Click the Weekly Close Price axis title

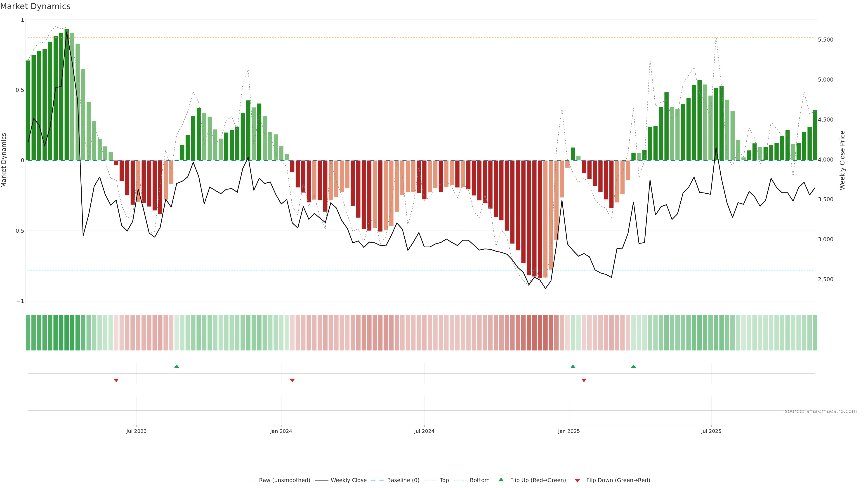pos(842,160)
